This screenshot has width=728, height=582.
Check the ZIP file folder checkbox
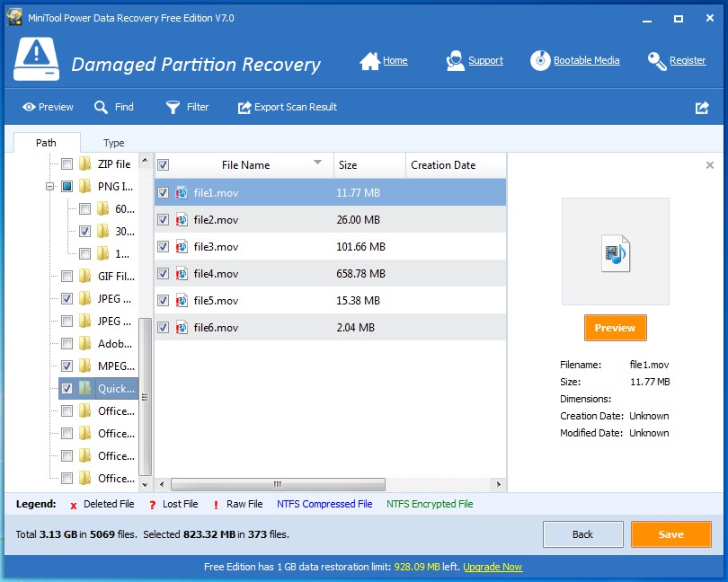point(67,163)
